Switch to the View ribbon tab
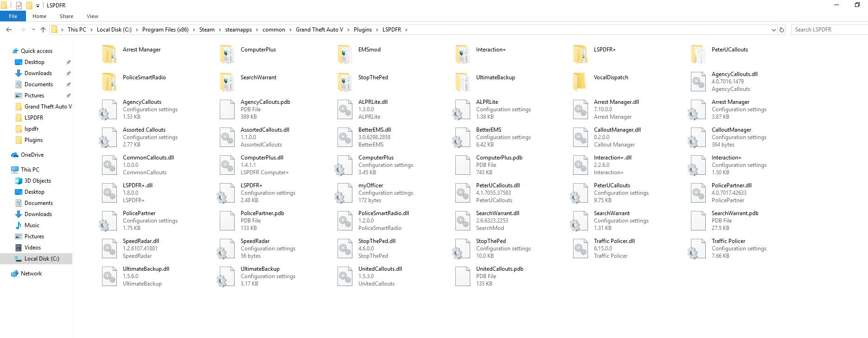Image resolution: width=868 pixels, height=338 pixels. pyautogui.click(x=92, y=16)
